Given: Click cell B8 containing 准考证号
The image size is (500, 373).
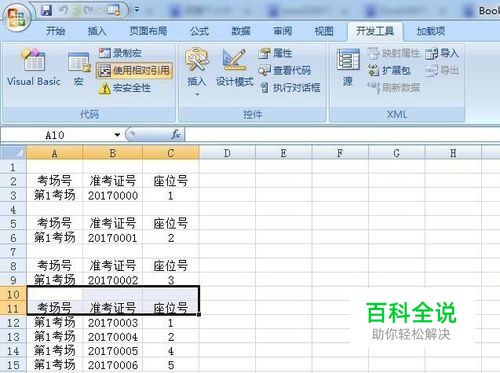Looking at the screenshot, I should [112, 266].
